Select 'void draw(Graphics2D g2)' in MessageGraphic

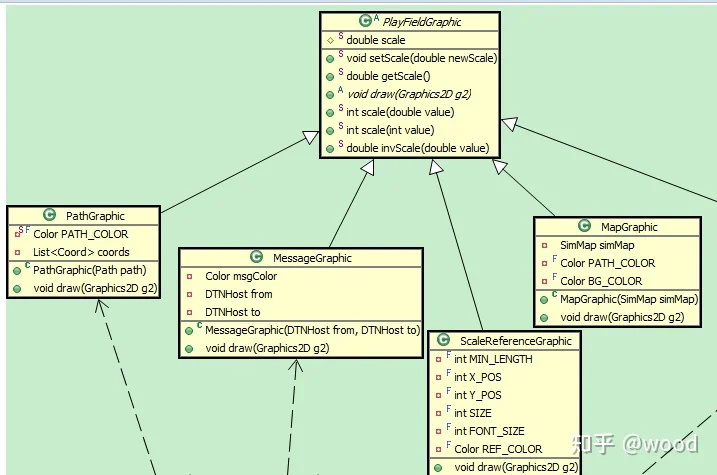click(267, 348)
